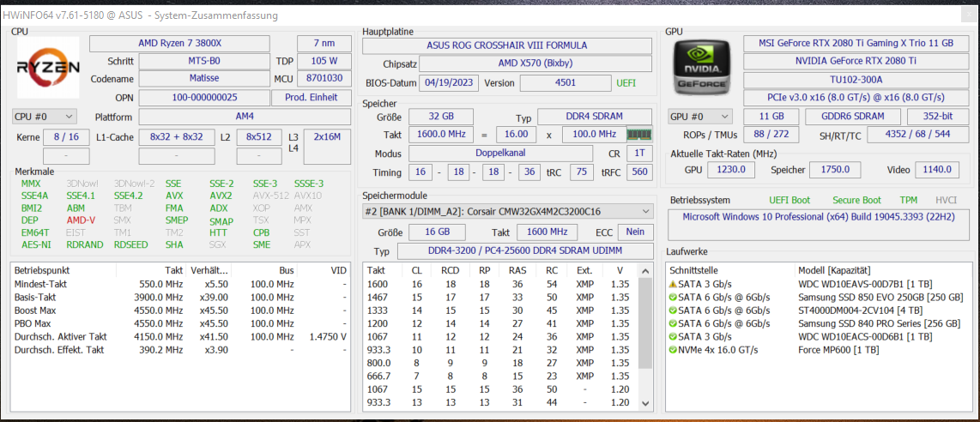The height and width of the screenshot is (422, 980).
Task: Click the TPM status label
Action: click(x=909, y=200)
